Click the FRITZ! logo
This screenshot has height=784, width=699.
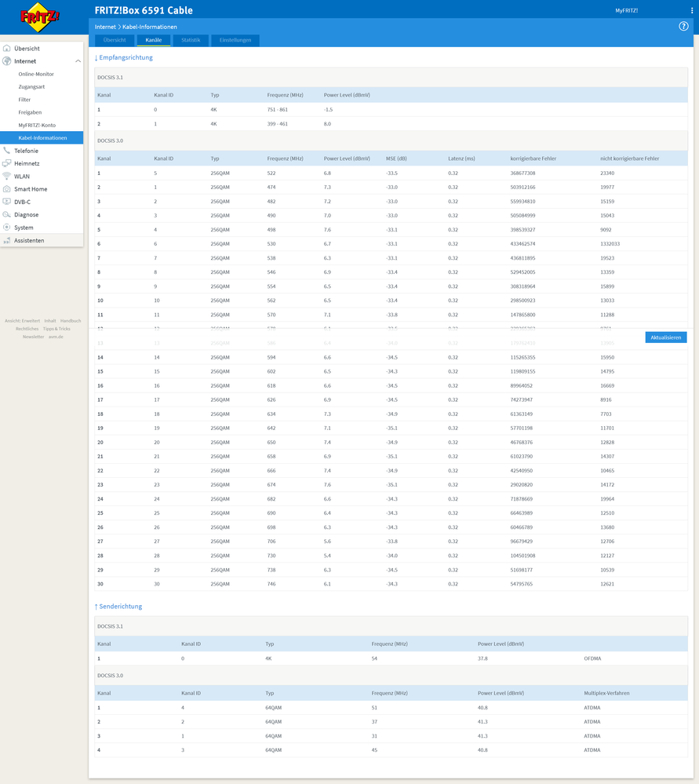38,17
